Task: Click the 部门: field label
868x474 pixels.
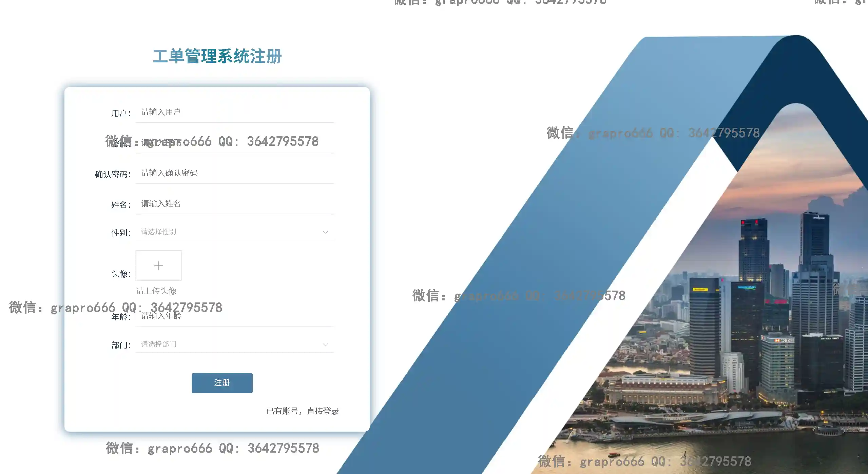Action: point(121,345)
